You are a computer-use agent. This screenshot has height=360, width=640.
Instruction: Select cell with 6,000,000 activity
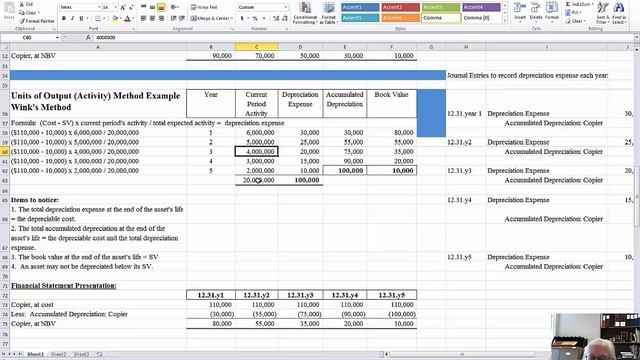click(257, 133)
